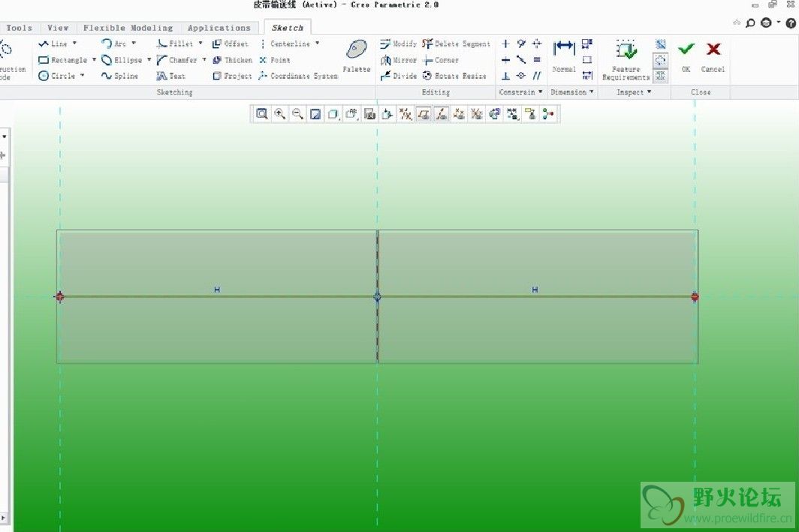Select the Line sketch tool
799x532 pixels.
coord(53,44)
